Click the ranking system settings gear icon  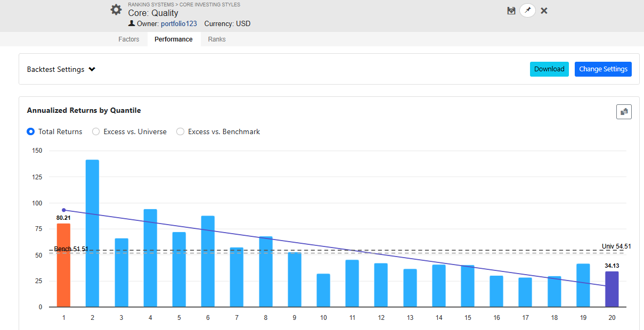[116, 10]
